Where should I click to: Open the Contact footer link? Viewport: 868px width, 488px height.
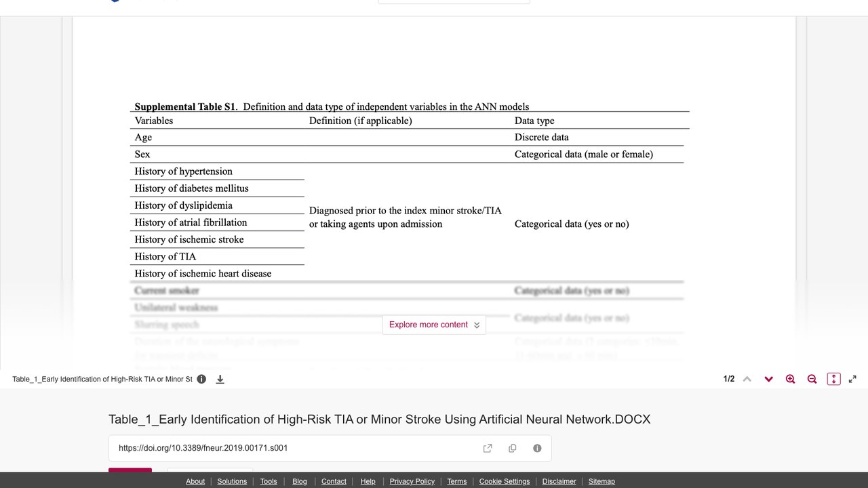334,481
